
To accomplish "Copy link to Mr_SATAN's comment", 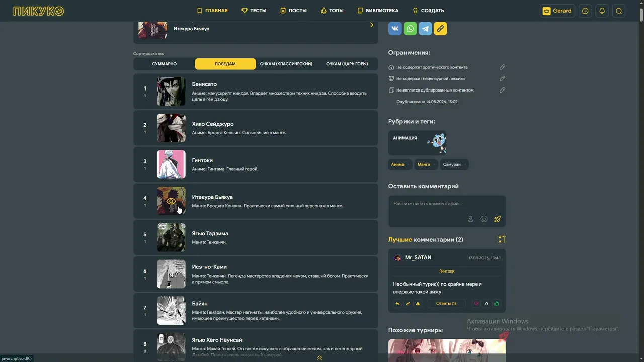I will [x=408, y=304].
